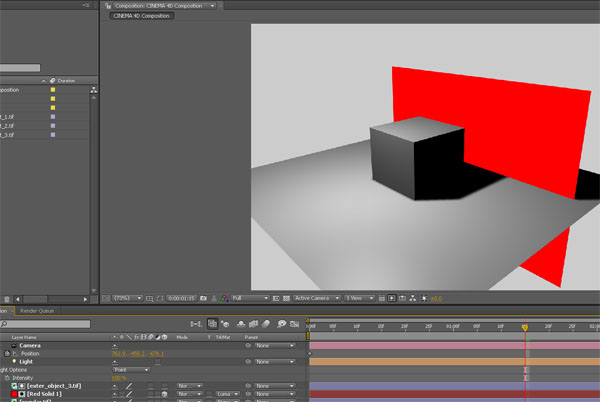This screenshot has height=402, width=600.
Task: Open the Composition Flowchart icon in viewer
Action: (412, 298)
